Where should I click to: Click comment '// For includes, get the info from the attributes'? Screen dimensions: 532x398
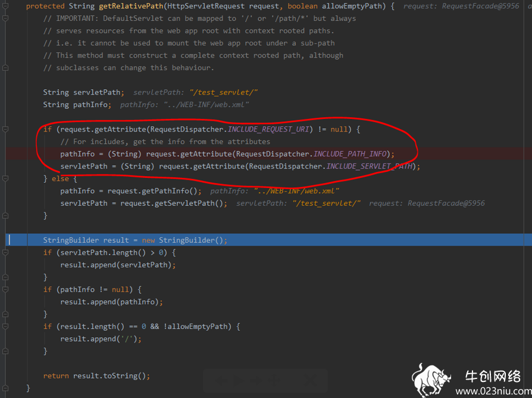pos(165,142)
